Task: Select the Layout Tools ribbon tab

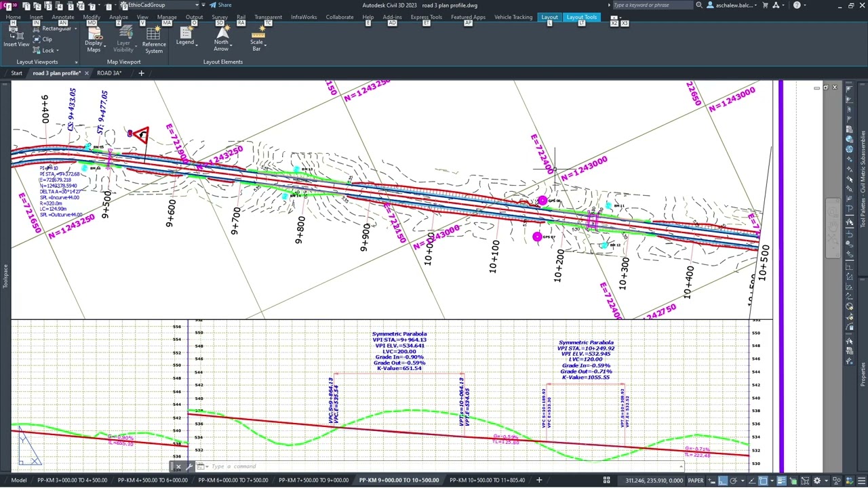Action: (x=582, y=17)
